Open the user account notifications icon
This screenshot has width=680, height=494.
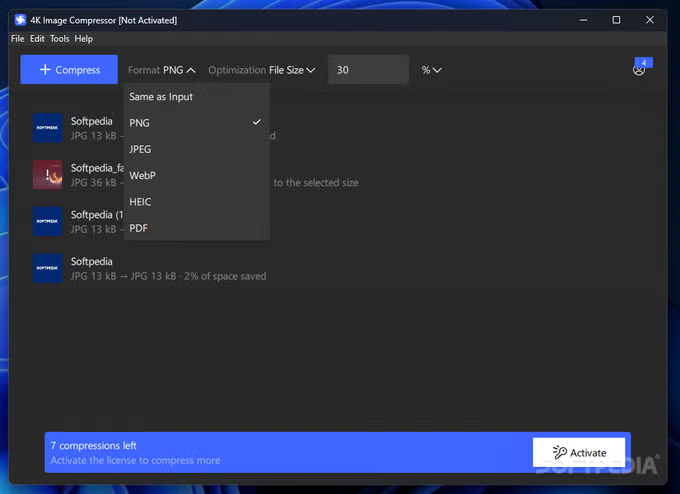coord(639,69)
